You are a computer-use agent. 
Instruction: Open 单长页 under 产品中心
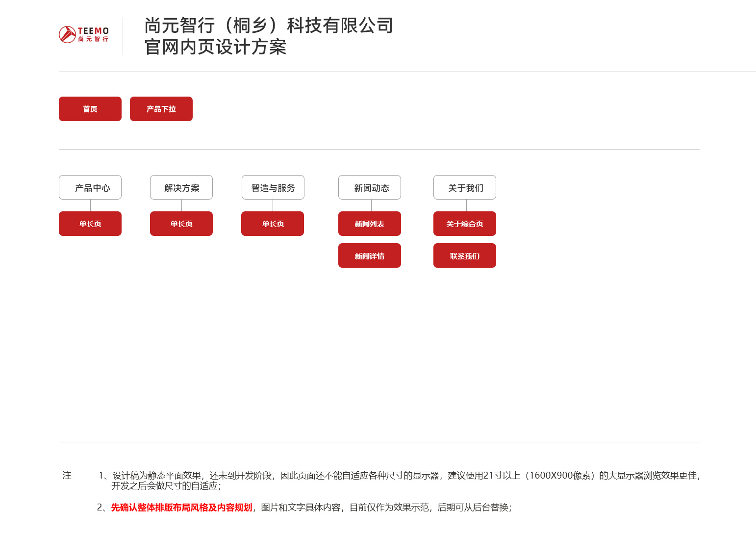click(x=90, y=224)
